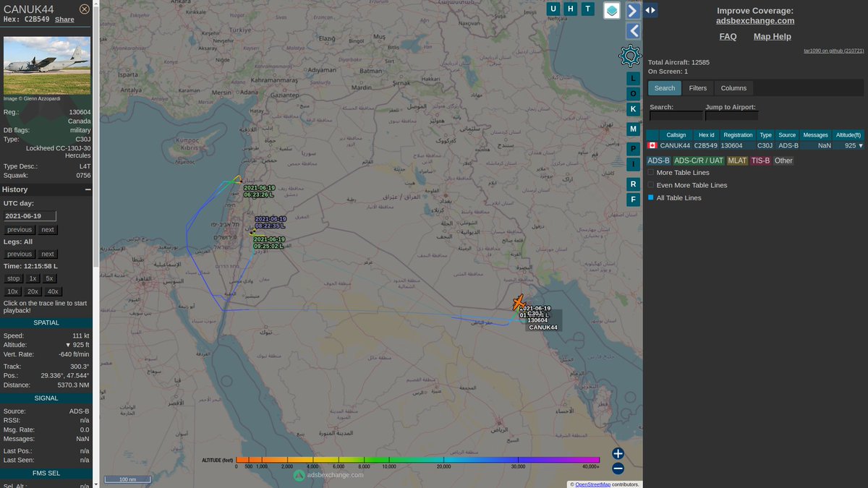This screenshot has width=868, height=488.
Task: Collapse the History section with minus icon
Action: [x=88, y=189]
